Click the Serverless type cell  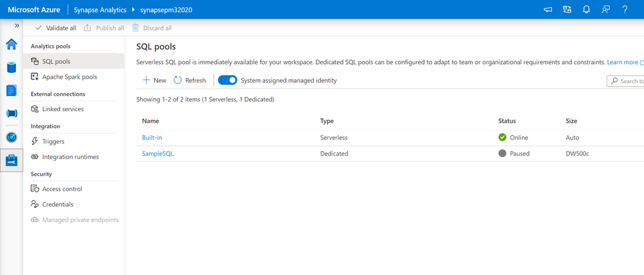click(334, 137)
